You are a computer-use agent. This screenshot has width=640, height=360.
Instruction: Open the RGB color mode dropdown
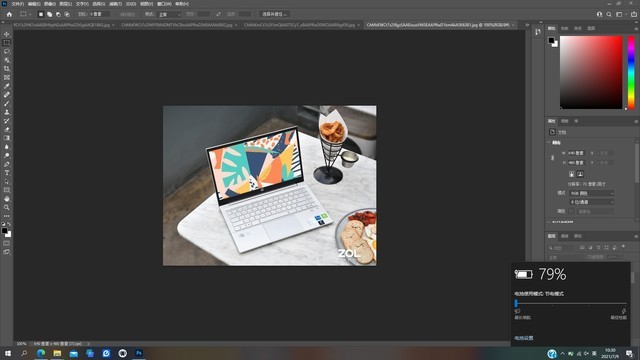(591, 193)
